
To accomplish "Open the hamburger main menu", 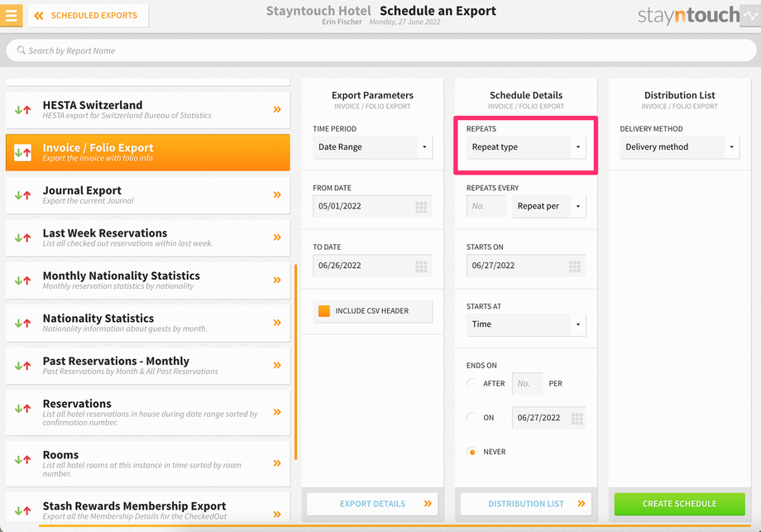I will [11, 16].
